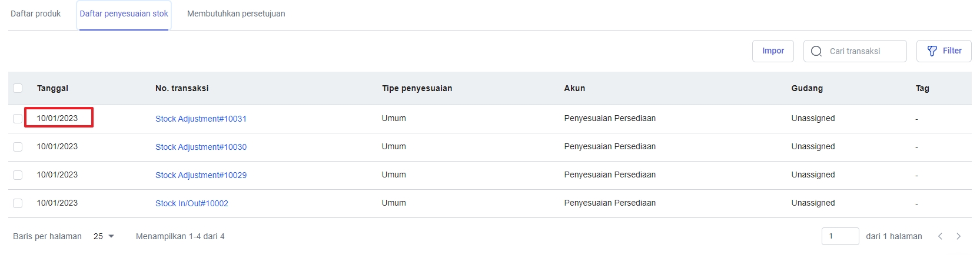Open Membutuhkan persetujuan tab
980x255 pixels.
(236, 14)
